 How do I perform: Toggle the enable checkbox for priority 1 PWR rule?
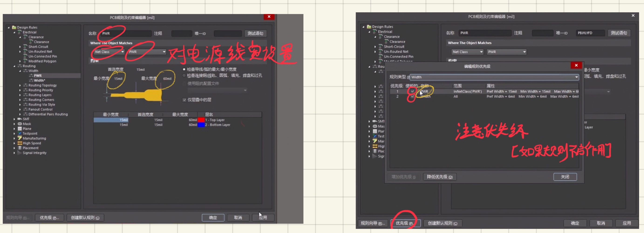(412, 91)
